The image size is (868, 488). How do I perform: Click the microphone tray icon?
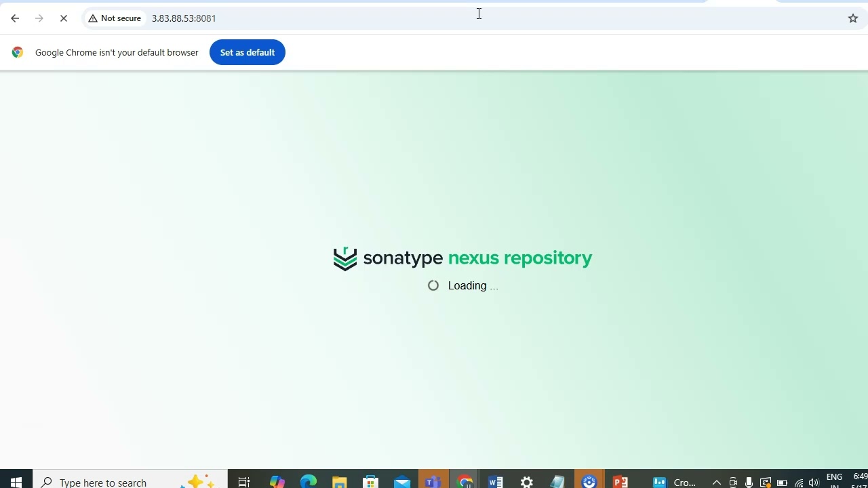pos(749,483)
